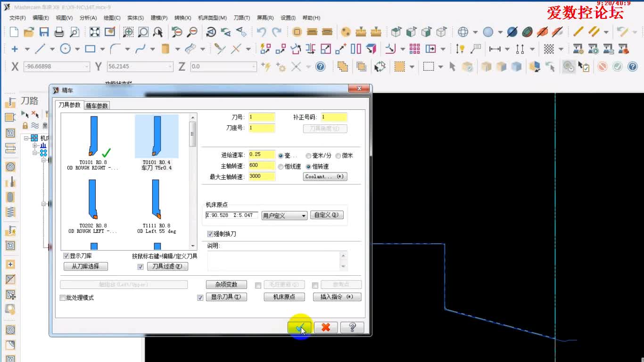Click the Fit-to-screen icon
This screenshot has height=362, width=644.
(x=95, y=32)
